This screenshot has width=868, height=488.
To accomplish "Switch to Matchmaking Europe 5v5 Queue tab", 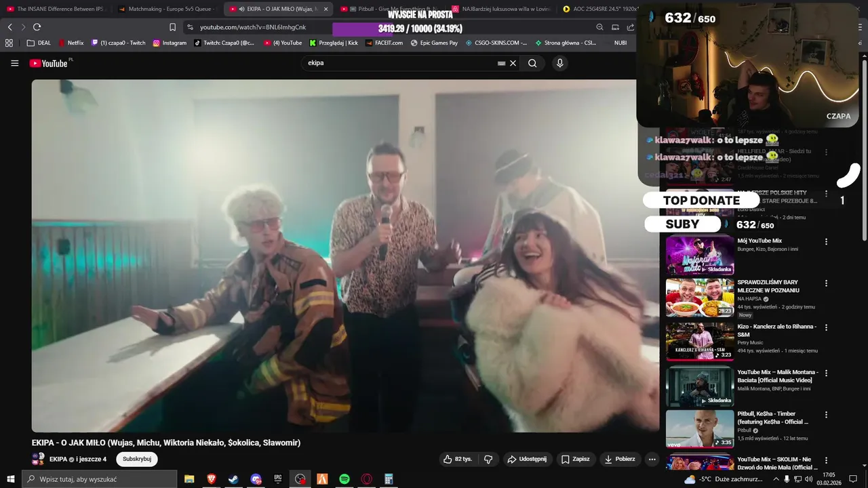I will tap(167, 9).
